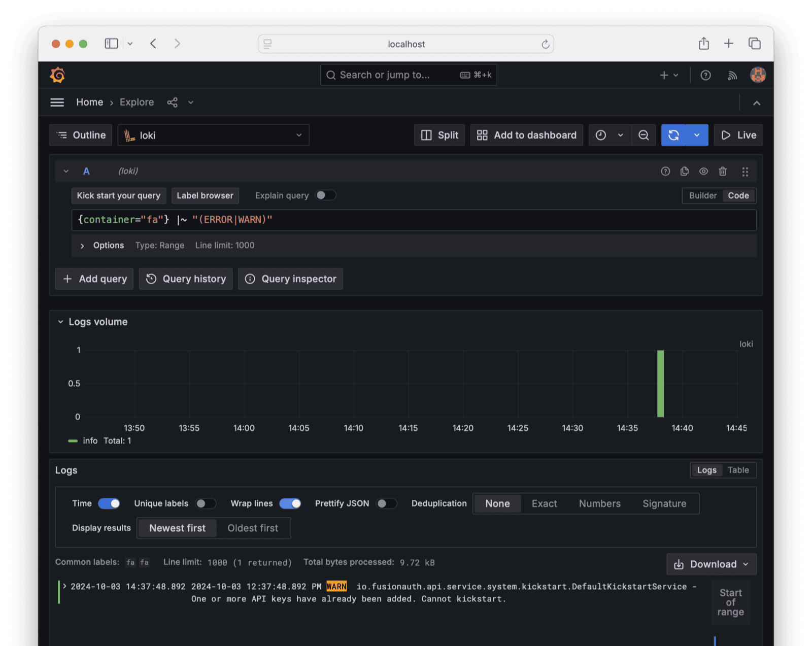Duplicate query A using the copy icon
The image size is (812, 646).
click(x=684, y=171)
